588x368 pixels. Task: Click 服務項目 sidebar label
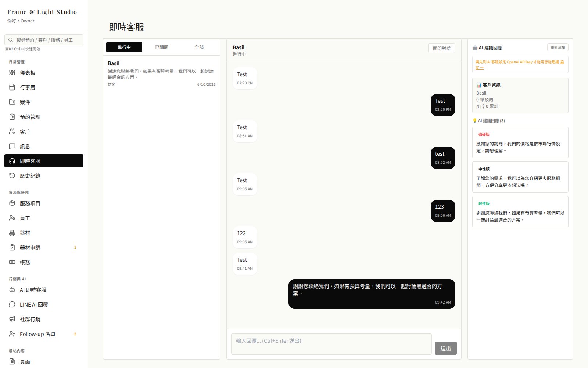(30, 203)
